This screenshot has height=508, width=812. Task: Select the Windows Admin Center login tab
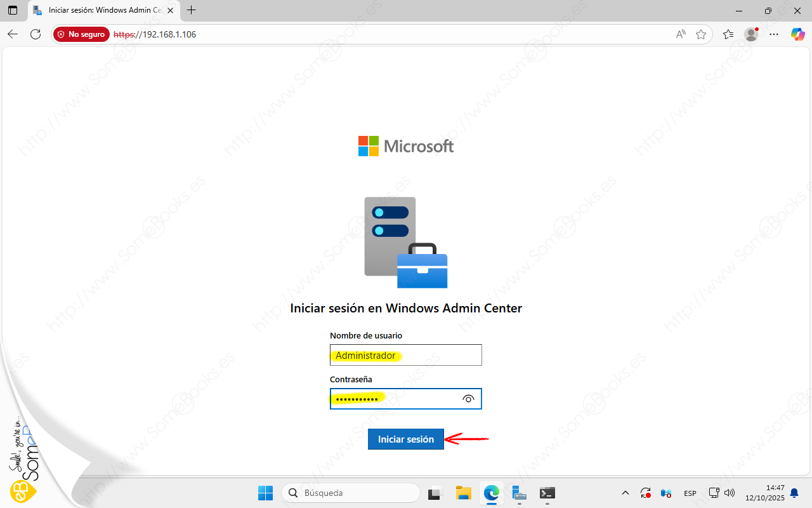point(101,10)
